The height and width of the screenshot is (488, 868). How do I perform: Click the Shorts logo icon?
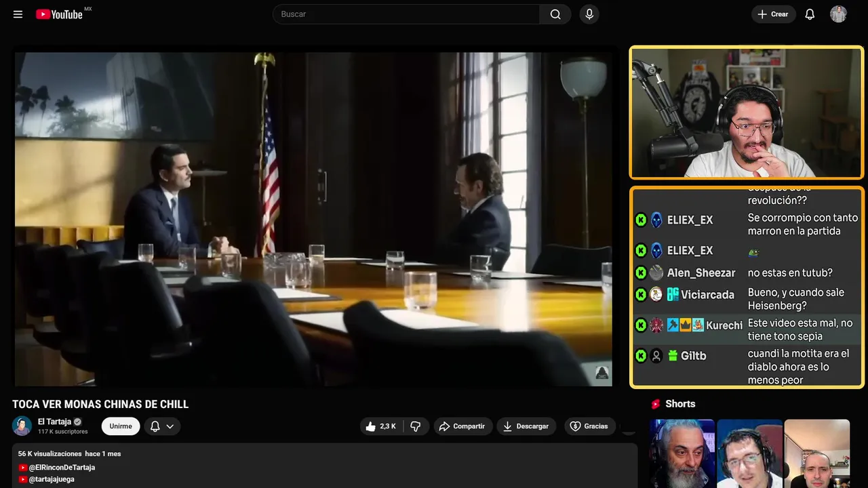(x=656, y=404)
